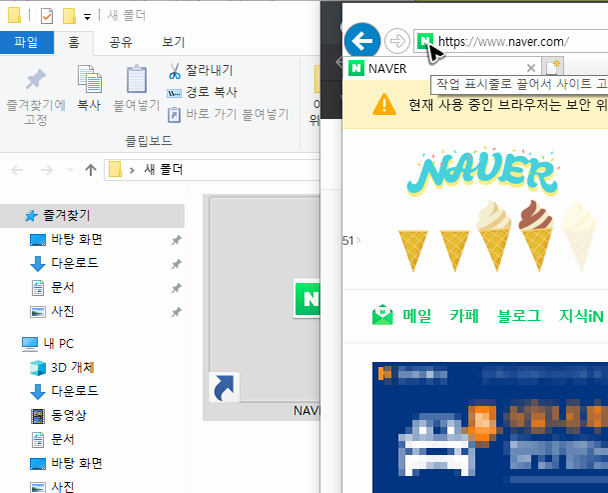
Task: Open the 메일 link on Naver
Action: (x=417, y=316)
